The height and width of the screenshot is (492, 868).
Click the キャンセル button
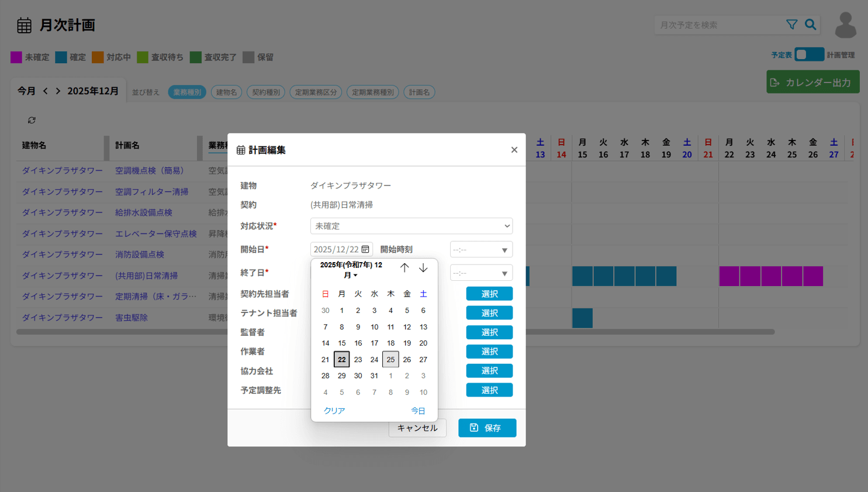417,428
